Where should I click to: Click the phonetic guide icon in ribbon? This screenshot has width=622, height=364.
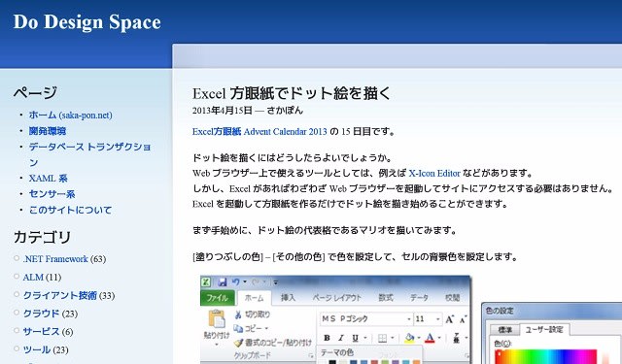click(456, 338)
